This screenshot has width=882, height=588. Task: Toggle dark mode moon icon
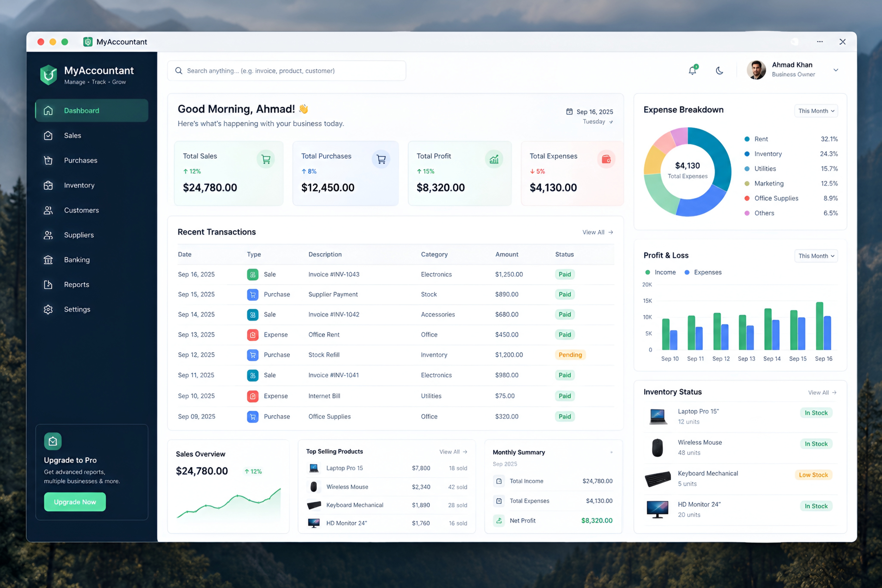click(x=719, y=70)
